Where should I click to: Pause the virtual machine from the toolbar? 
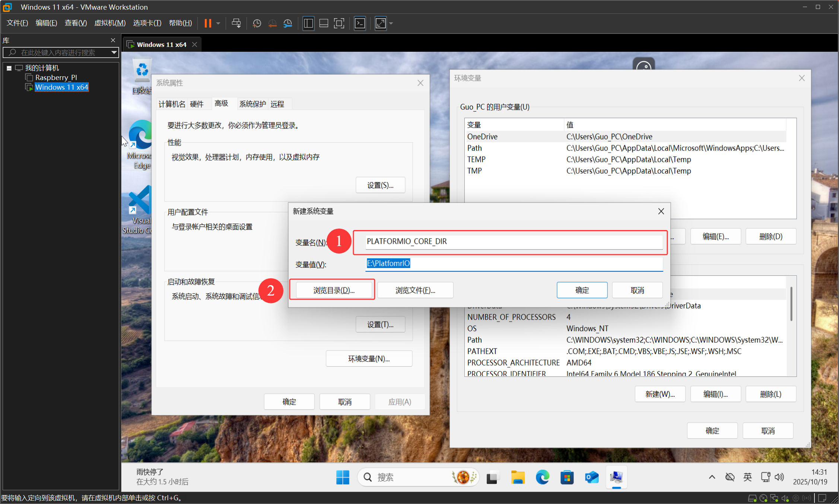(208, 23)
